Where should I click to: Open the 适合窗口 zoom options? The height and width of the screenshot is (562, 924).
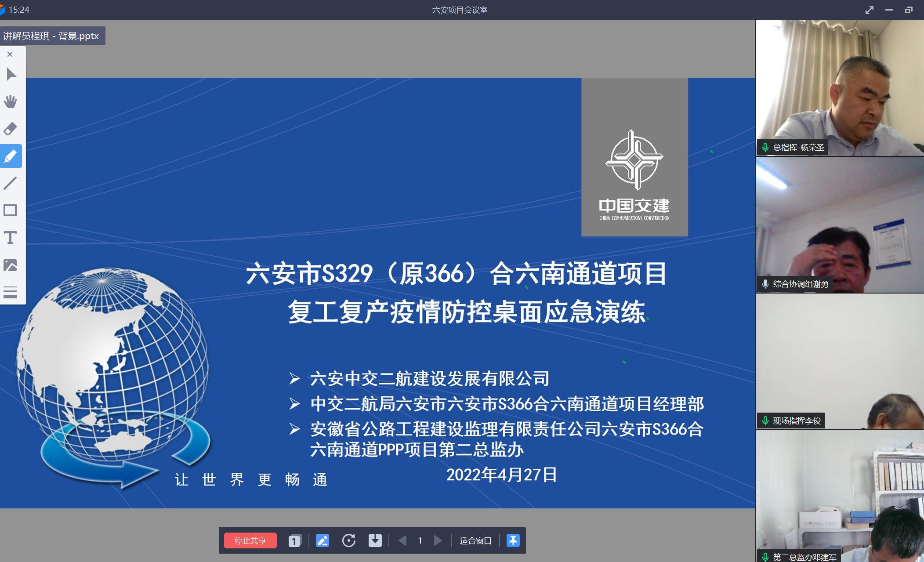pyautogui.click(x=475, y=540)
